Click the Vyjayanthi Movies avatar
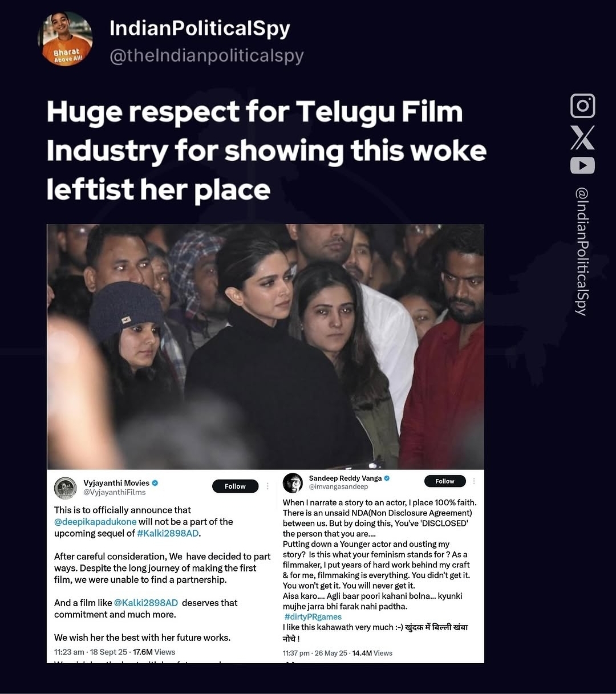The width and height of the screenshot is (616, 694). click(x=66, y=488)
